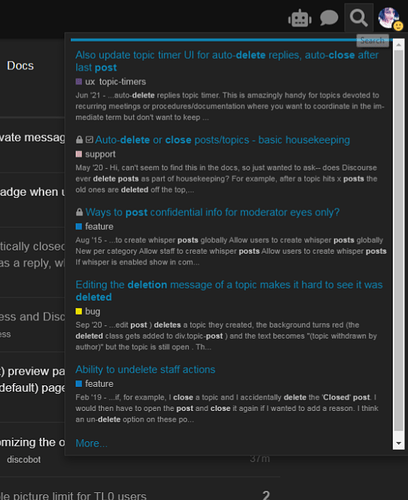Click feature category under undelete staff actions

[x=94, y=384]
